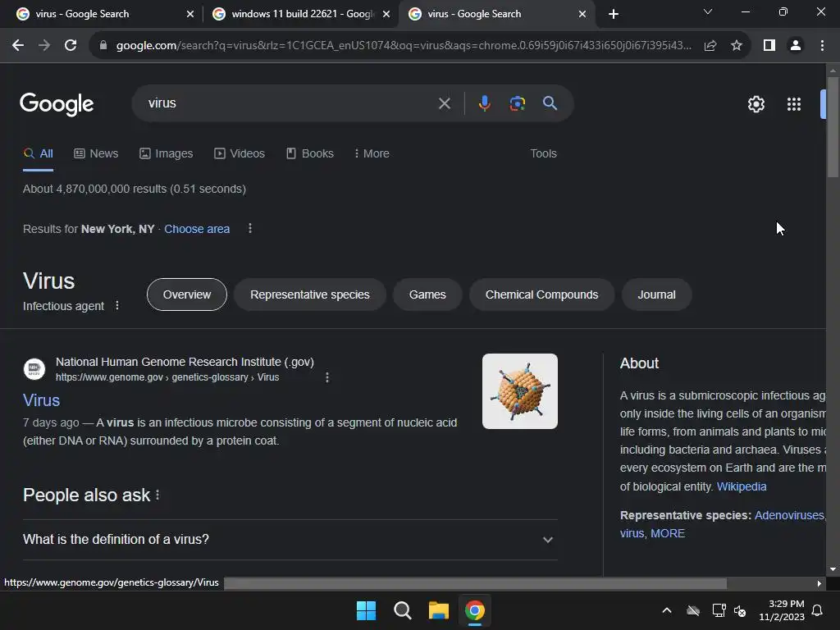Click the scroll right arrow
This screenshot has width=840, height=630.
(x=819, y=583)
